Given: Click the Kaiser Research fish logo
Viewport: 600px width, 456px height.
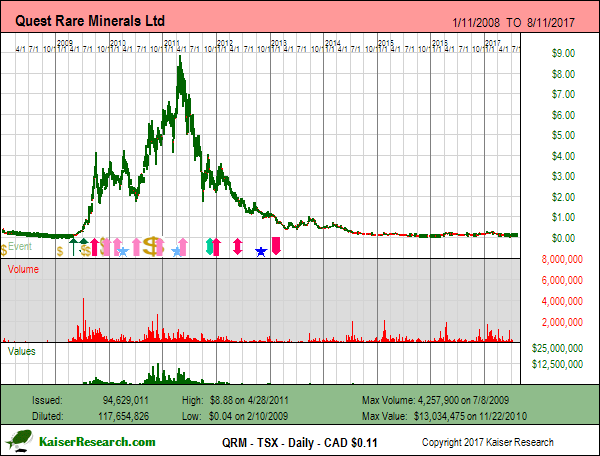Looking at the screenshot, I should pos(19,441).
